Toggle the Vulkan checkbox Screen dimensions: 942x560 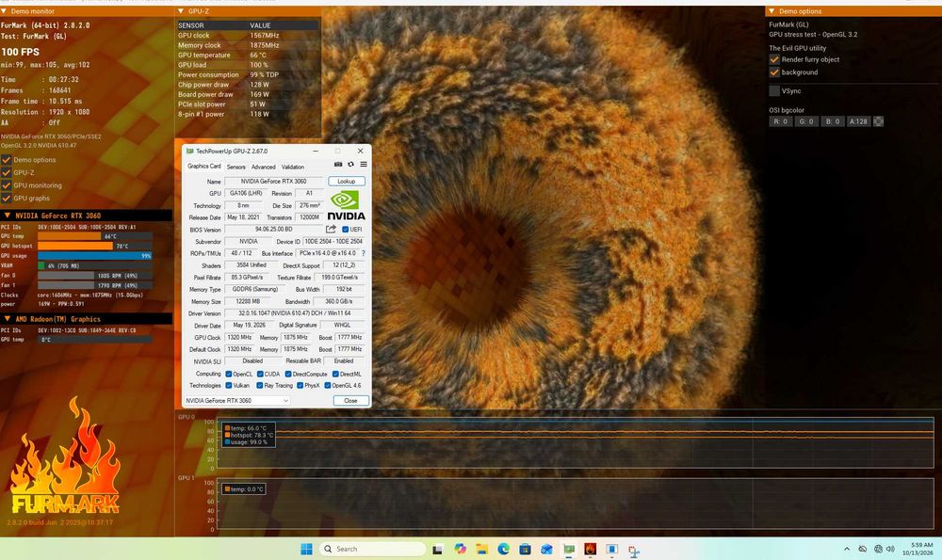pos(228,385)
